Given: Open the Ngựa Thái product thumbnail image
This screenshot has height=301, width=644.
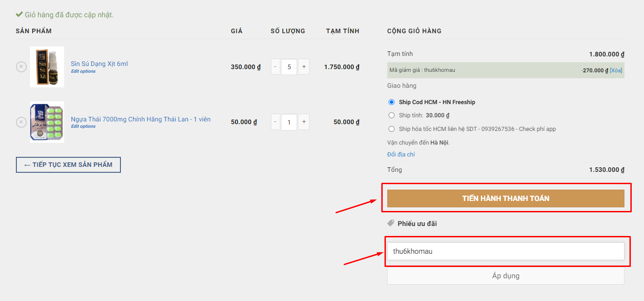Looking at the screenshot, I should (47, 122).
